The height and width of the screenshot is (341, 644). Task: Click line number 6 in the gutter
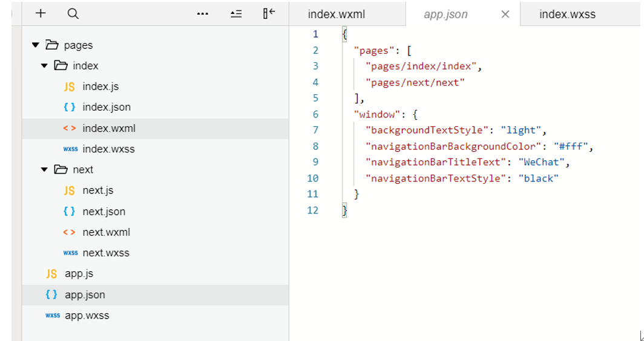tap(315, 114)
